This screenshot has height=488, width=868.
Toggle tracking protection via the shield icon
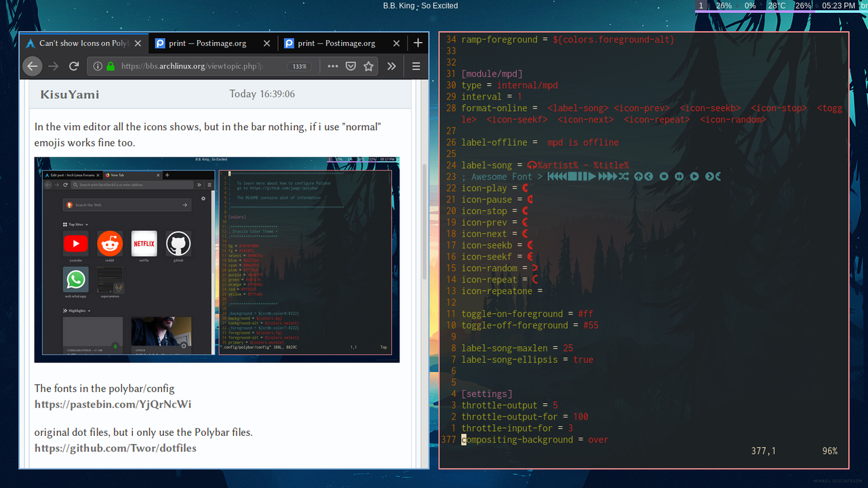click(351, 66)
